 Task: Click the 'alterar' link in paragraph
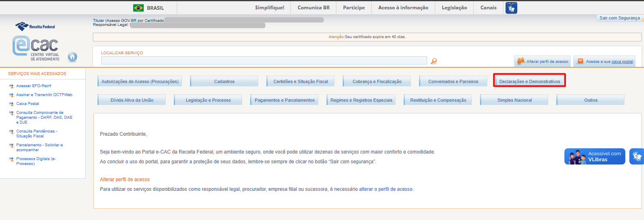coord(366,189)
